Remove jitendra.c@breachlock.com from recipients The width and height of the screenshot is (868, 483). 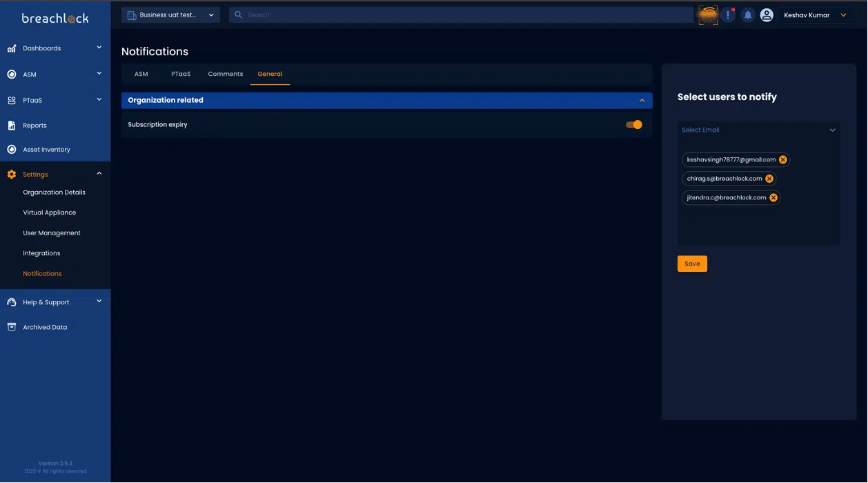coord(773,197)
